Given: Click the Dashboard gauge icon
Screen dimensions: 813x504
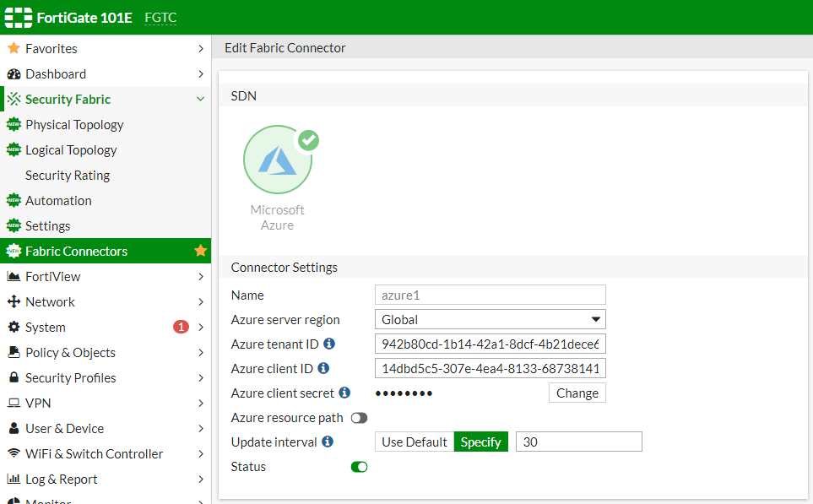Looking at the screenshot, I should [14, 74].
